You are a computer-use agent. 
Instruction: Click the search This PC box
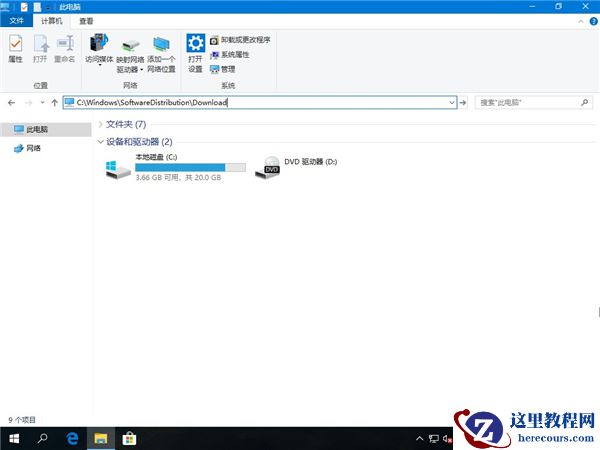tap(533, 103)
